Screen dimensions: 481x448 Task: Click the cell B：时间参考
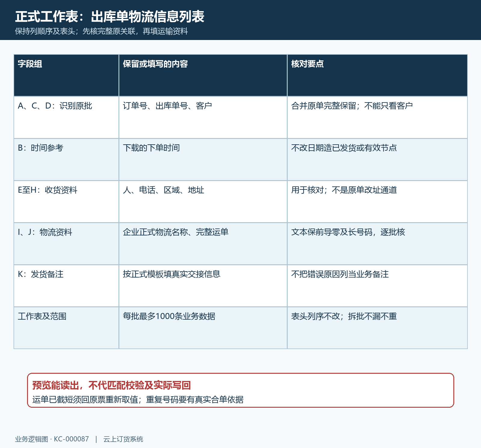point(66,160)
